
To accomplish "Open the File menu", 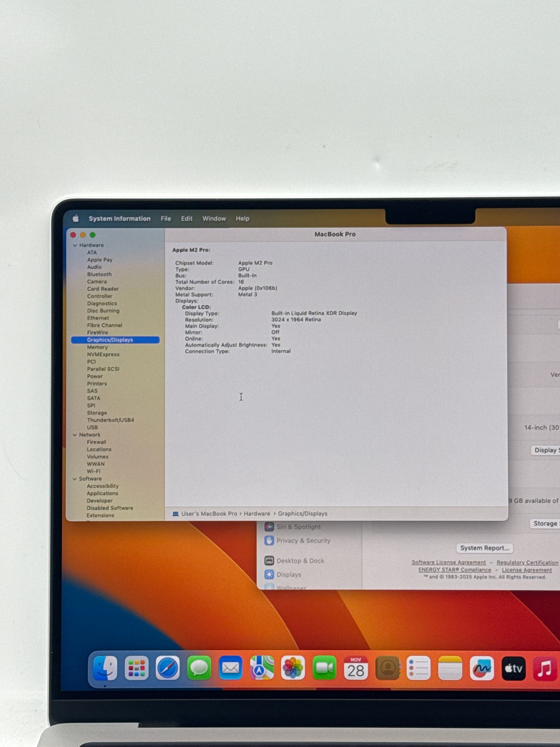I will pyautogui.click(x=165, y=218).
